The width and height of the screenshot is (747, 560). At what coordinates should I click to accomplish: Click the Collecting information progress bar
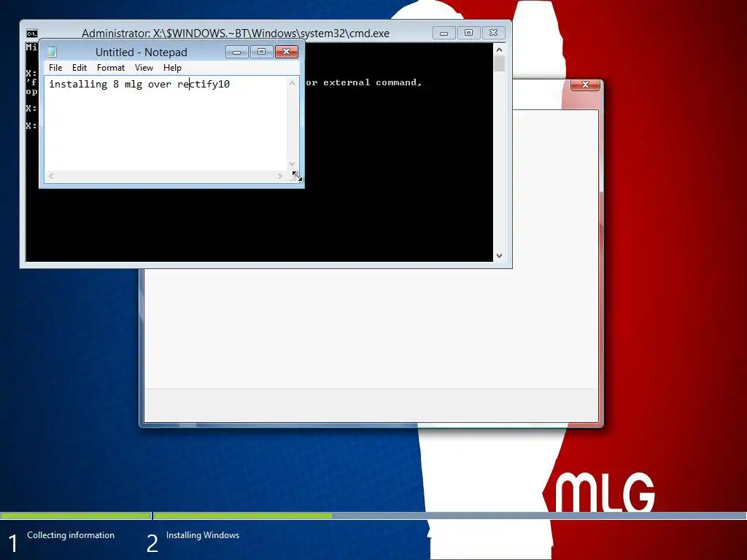pos(76,516)
